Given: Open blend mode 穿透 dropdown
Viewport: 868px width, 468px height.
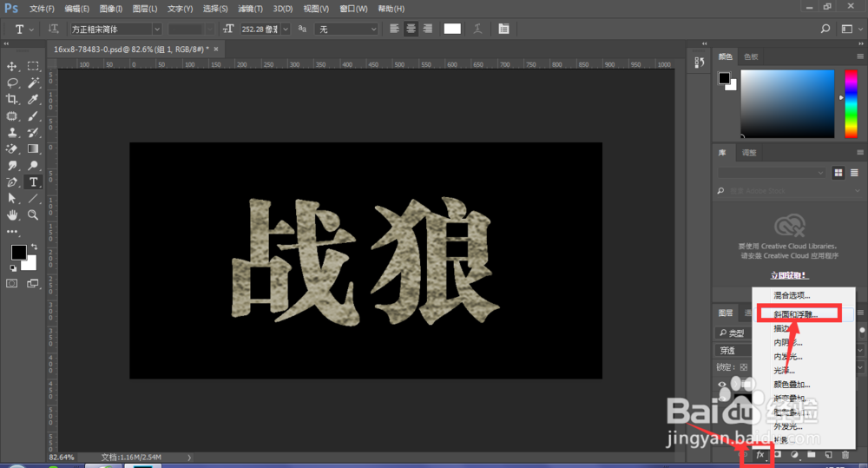Looking at the screenshot, I should coord(733,350).
